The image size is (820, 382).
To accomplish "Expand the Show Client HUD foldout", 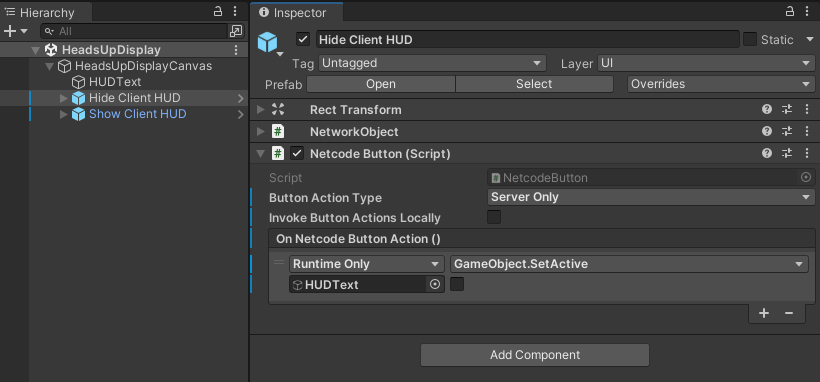I will coord(64,114).
